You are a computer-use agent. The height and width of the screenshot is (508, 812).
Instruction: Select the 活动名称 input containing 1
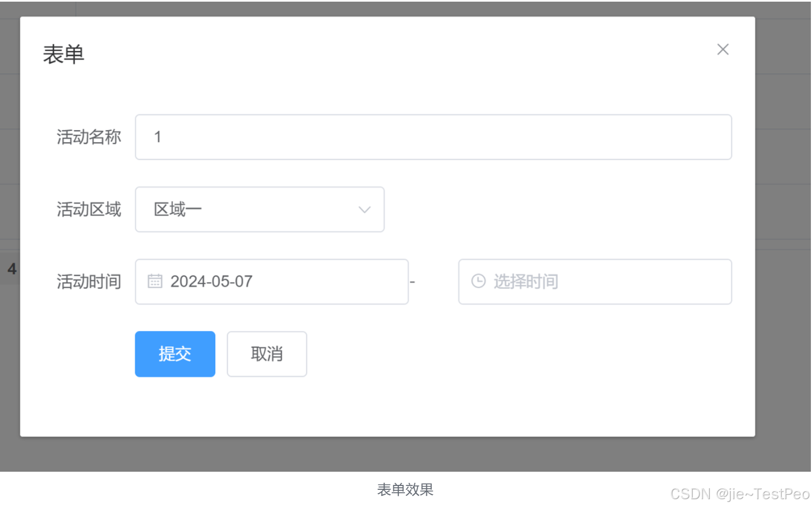(x=433, y=137)
